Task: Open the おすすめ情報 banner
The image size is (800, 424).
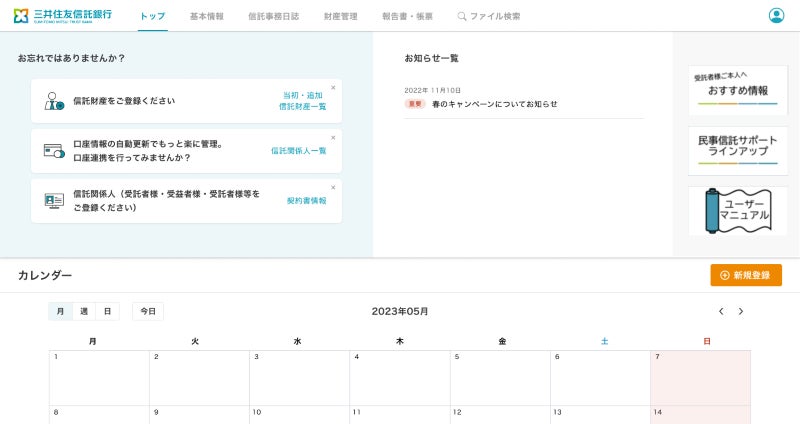Action: click(x=738, y=90)
